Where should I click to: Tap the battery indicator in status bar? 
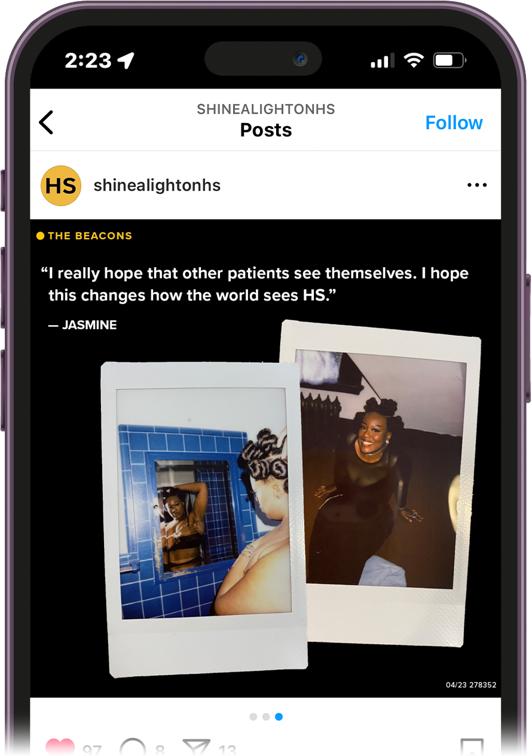pos(450,60)
